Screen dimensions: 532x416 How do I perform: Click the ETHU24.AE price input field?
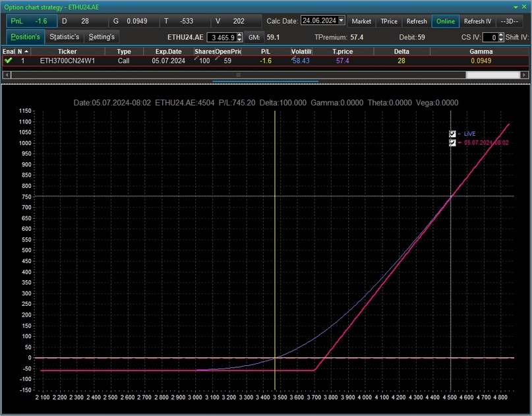click(x=222, y=38)
